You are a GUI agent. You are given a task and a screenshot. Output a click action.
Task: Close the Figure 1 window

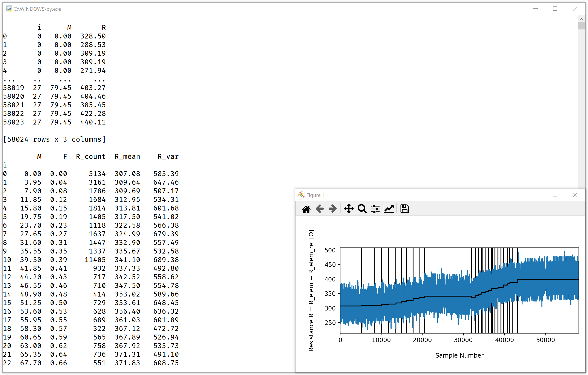coord(575,195)
